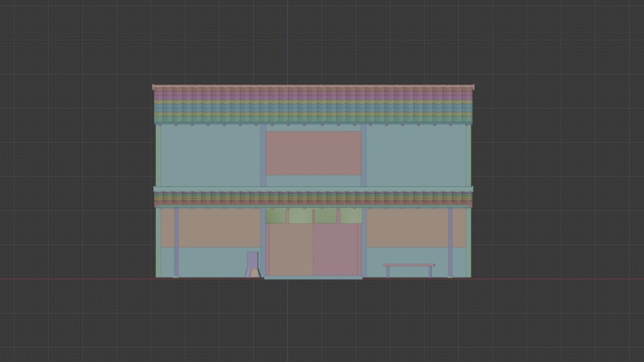
Task: Click the tan left-hand door panel
Action: point(291,250)
